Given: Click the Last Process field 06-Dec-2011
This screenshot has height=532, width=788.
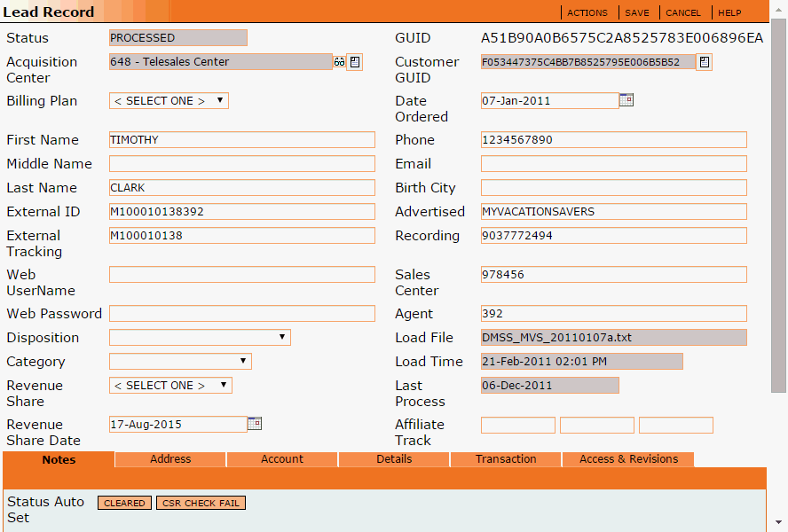Looking at the screenshot, I should [x=550, y=386].
